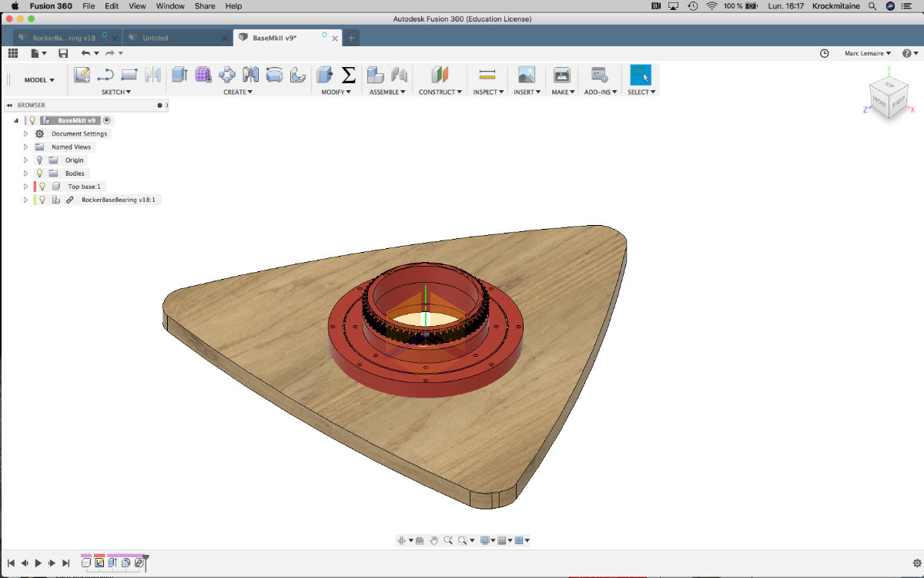Select the Move/Copy tool in the Create group
The height and width of the screenshot is (578, 924).
[227, 75]
